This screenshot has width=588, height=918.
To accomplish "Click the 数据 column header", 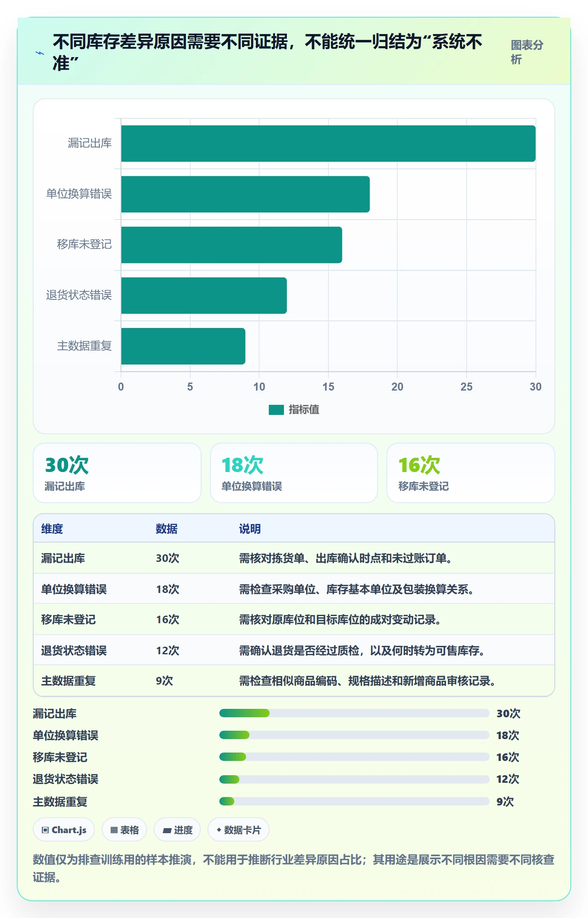I will click(x=167, y=529).
